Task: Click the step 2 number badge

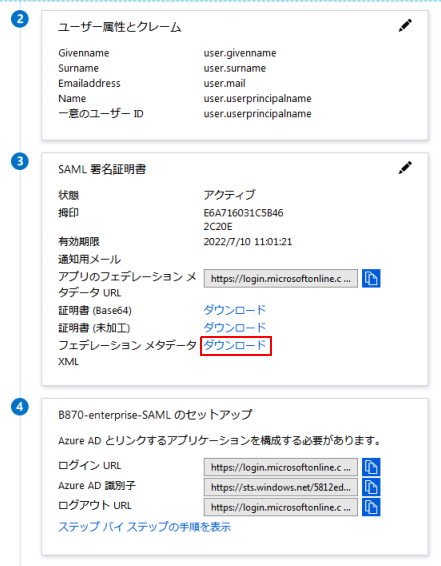Action: coord(20,19)
